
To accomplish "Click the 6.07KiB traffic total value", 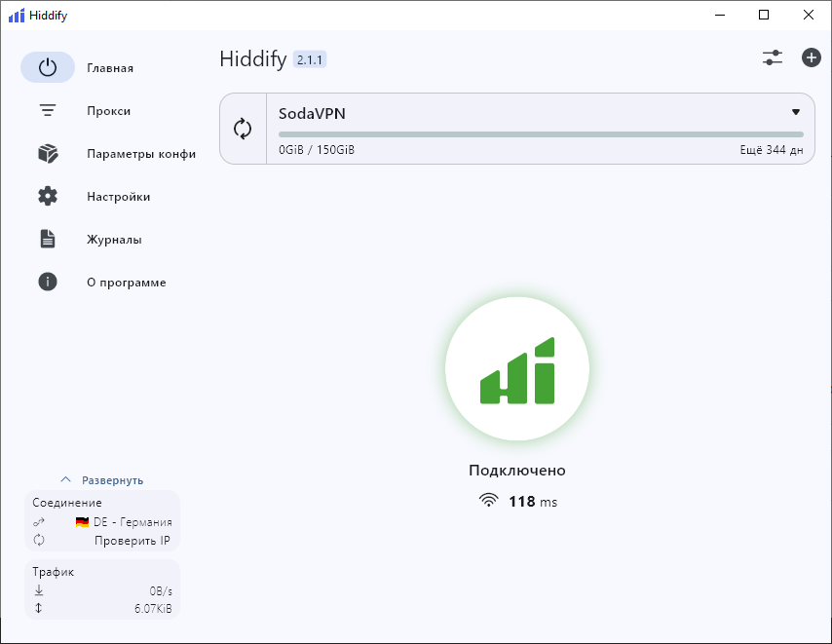I will [x=153, y=609].
